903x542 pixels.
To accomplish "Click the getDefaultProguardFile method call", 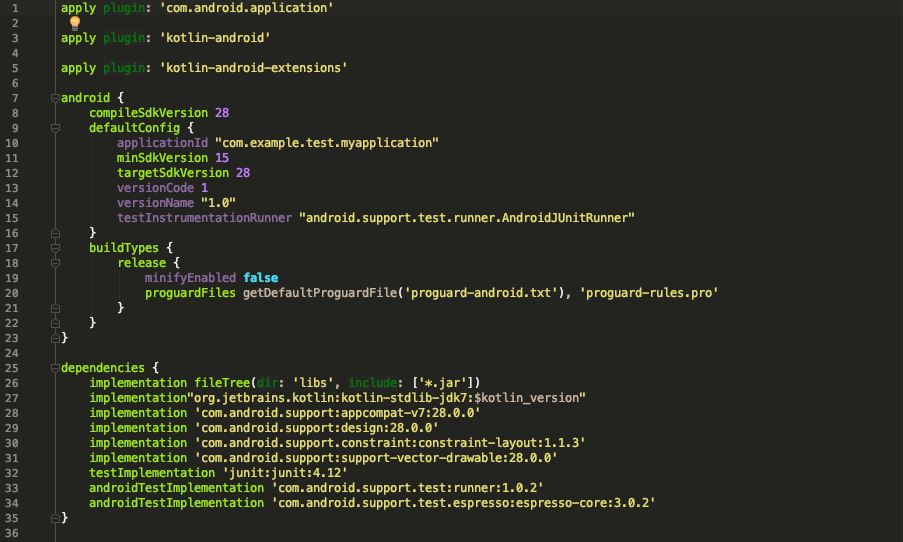I will tap(320, 293).
